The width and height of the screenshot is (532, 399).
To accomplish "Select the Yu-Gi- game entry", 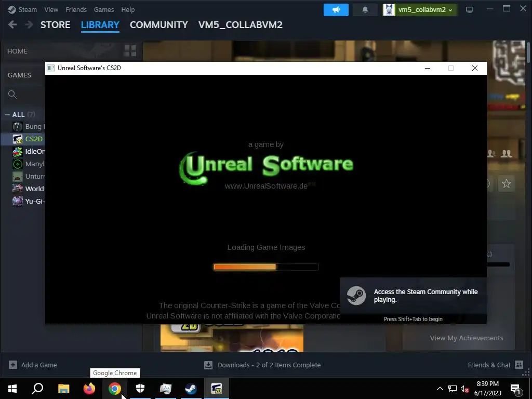I will pyautogui.click(x=29, y=201).
